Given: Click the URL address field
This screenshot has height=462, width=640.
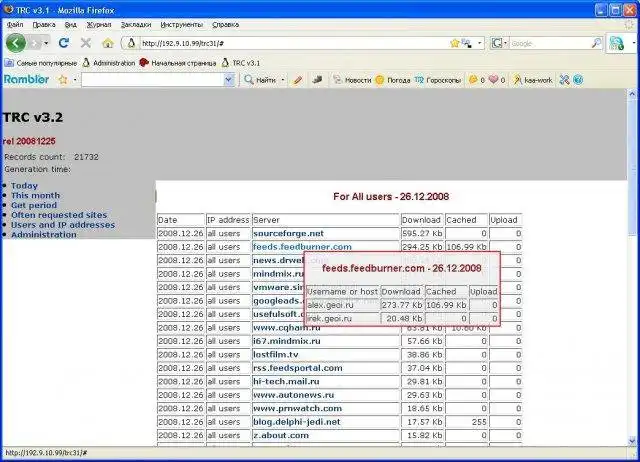Looking at the screenshot, I should point(294,43).
